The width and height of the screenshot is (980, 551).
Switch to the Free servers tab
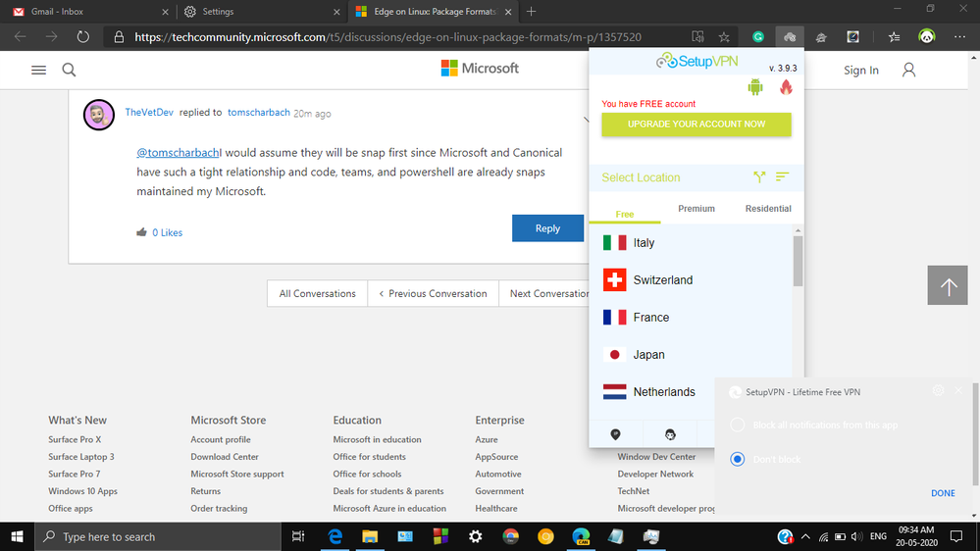click(624, 214)
